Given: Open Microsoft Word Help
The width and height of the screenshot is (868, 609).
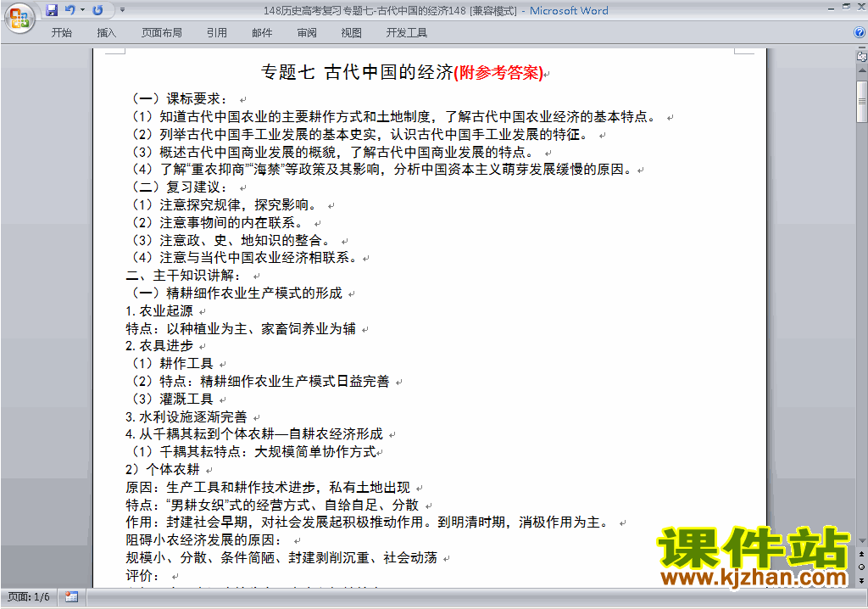Looking at the screenshot, I should pos(860,33).
